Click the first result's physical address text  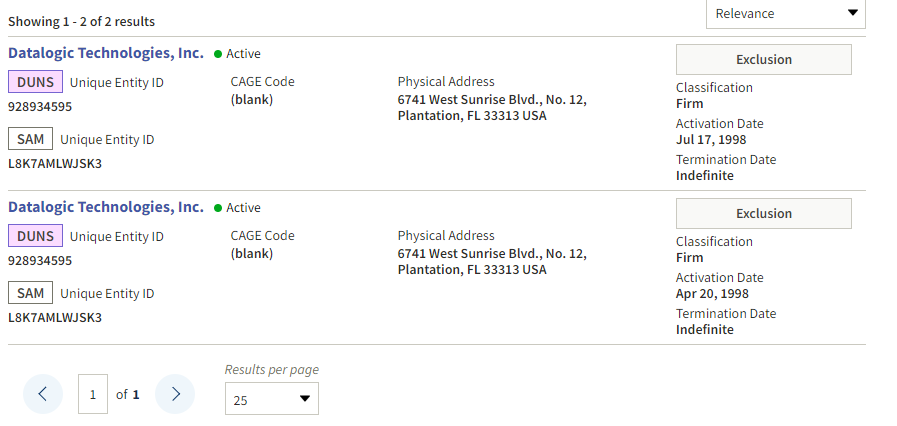(491, 107)
